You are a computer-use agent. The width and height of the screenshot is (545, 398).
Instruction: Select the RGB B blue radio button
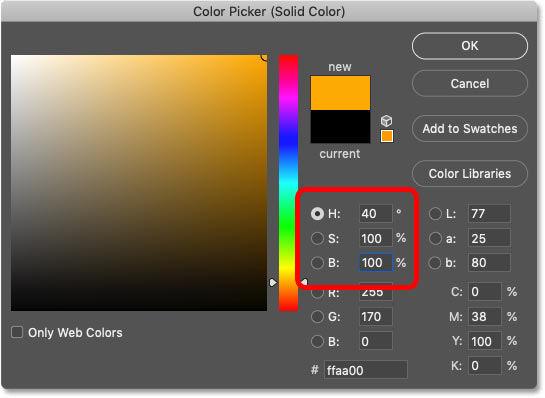pos(317,341)
